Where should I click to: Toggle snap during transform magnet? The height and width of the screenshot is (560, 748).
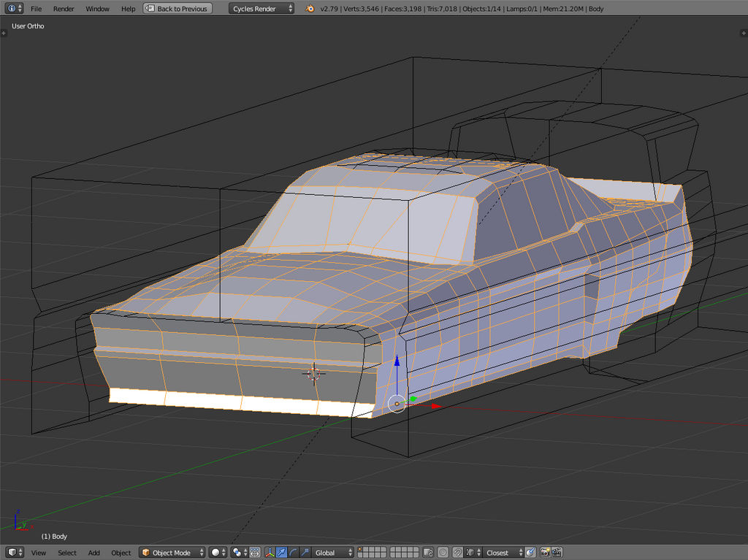457,553
